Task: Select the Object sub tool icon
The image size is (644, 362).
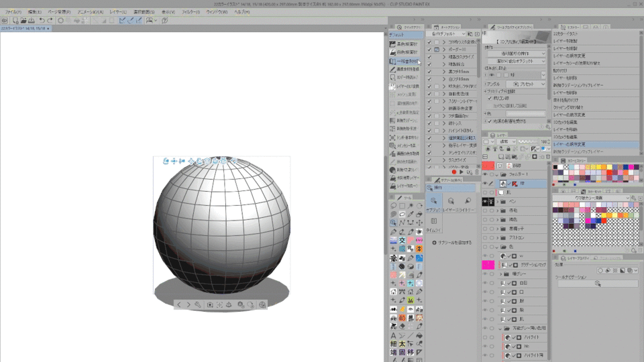Action: 434,201
